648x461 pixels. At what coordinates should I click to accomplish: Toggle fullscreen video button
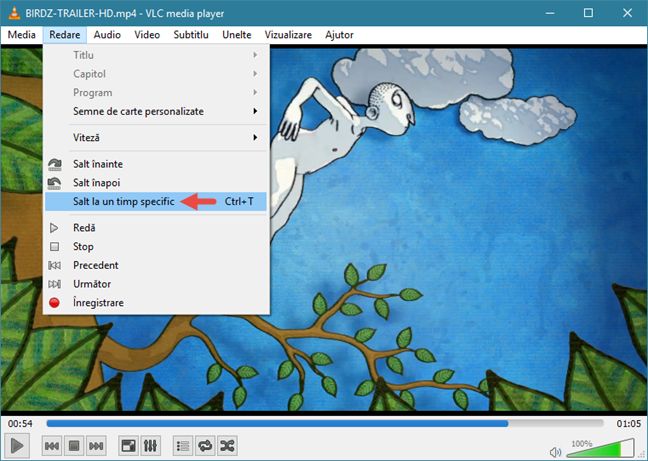[x=128, y=446]
